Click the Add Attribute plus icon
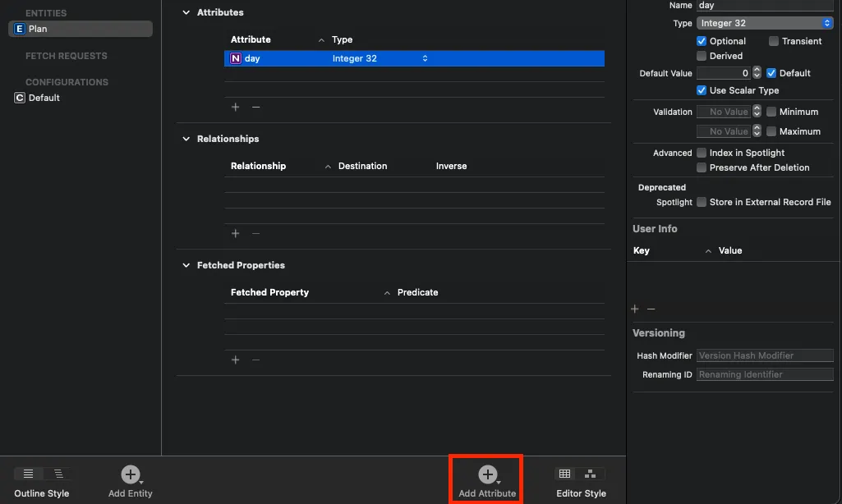Viewport: 842px width, 504px height. point(488,474)
